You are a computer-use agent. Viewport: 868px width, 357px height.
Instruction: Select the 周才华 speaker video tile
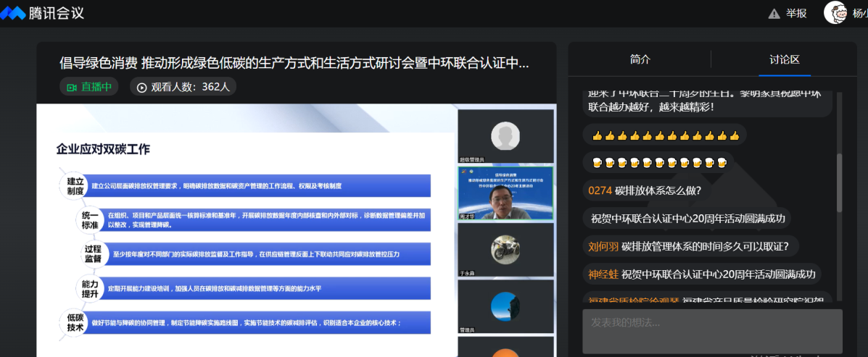505,193
